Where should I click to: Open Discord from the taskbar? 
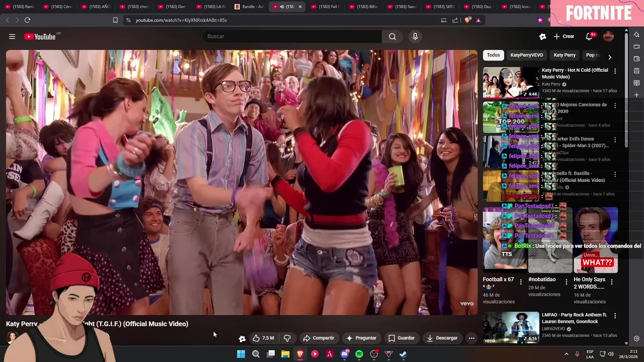point(345,354)
